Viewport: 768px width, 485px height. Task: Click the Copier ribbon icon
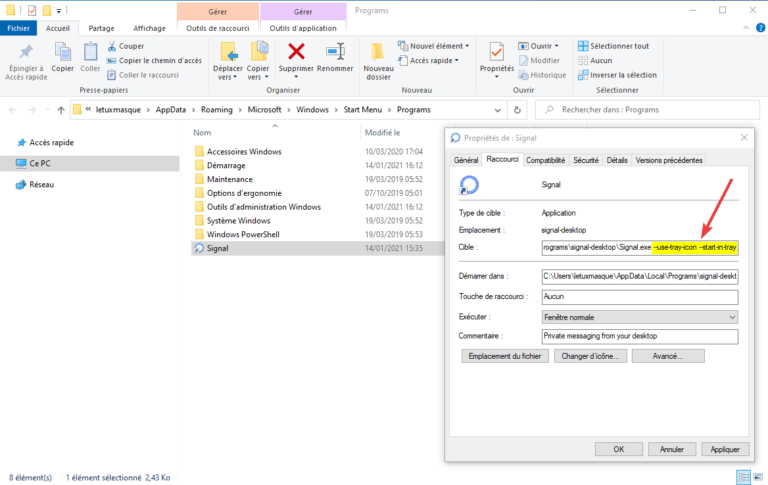63,58
